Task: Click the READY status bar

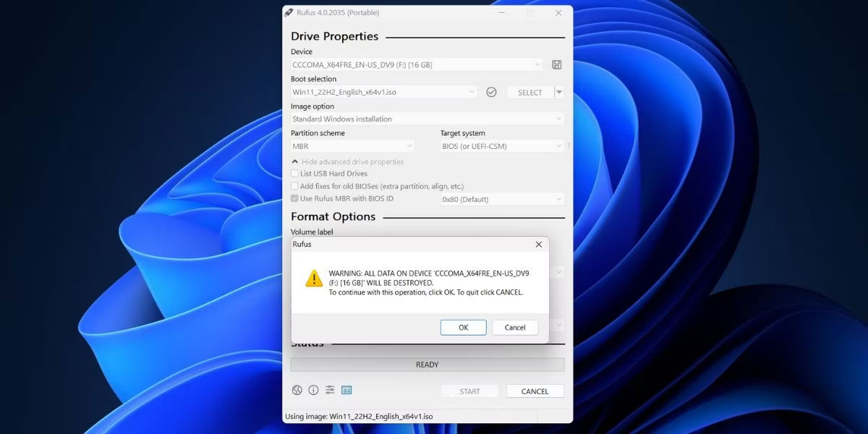Action: [427, 365]
